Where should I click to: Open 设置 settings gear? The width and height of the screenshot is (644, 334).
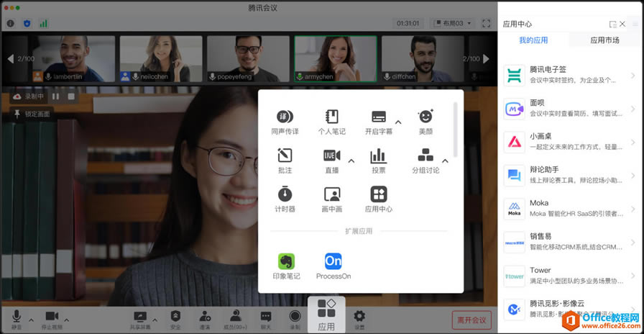coord(359,320)
